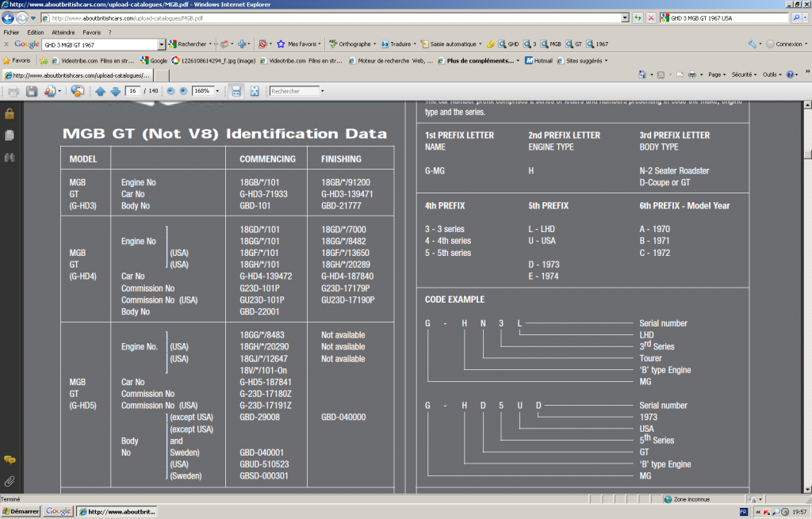This screenshot has height=519, width=812.
Task: Click the Google toolbar share plus icon
Action: coord(242,44)
